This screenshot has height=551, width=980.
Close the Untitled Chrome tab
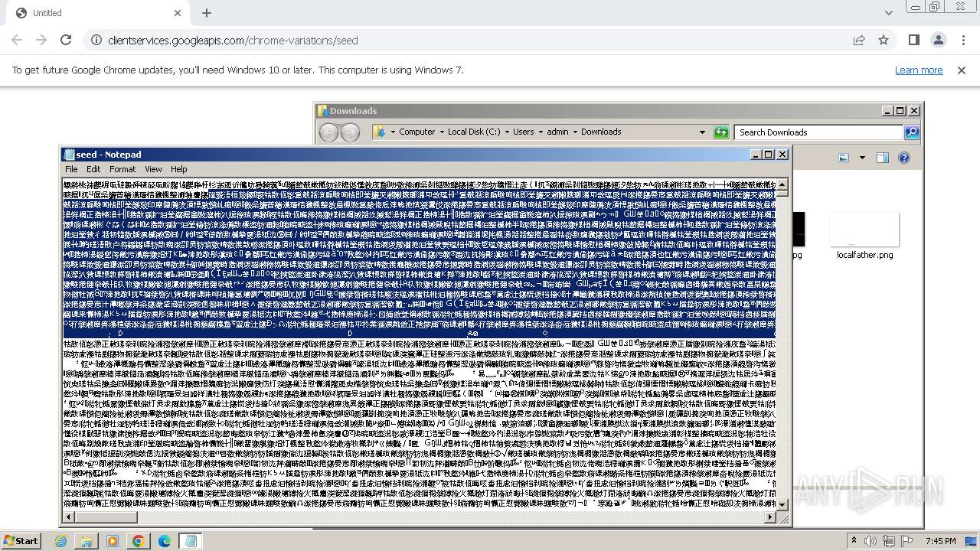click(178, 13)
